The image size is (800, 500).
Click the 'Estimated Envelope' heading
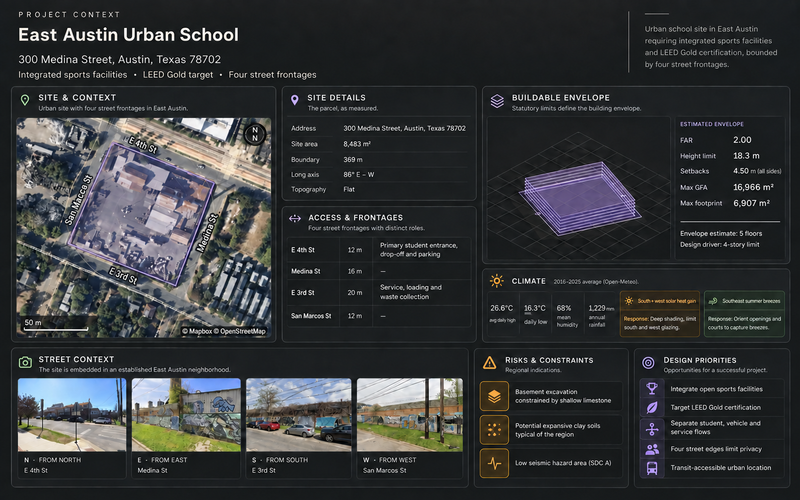(712, 124)
